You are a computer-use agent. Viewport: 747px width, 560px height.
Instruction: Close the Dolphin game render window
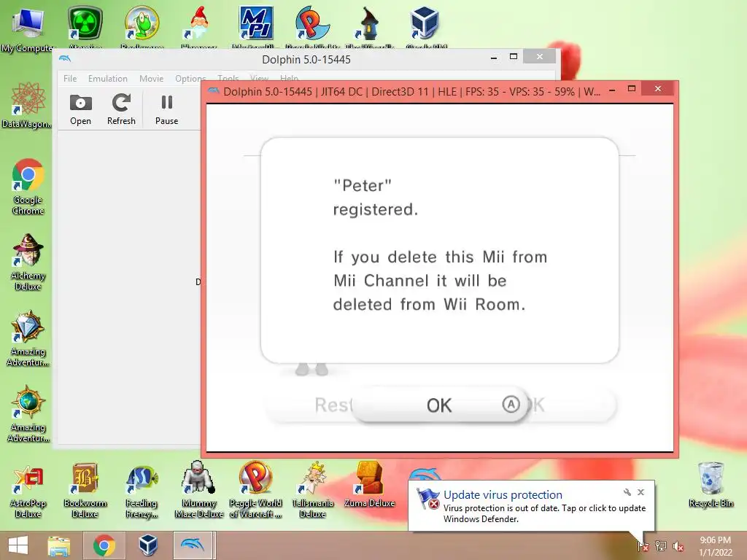[657, 88]
